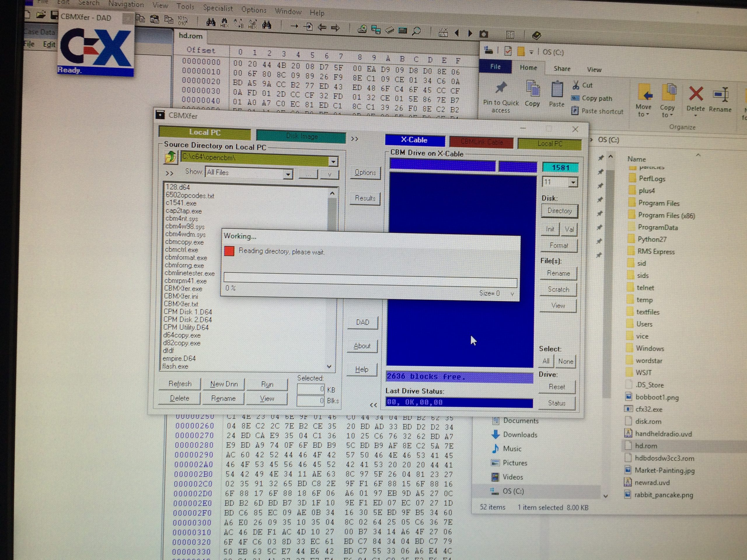
Task: Open the Show All Files filter dropdown
Action: tap(288, 174)
